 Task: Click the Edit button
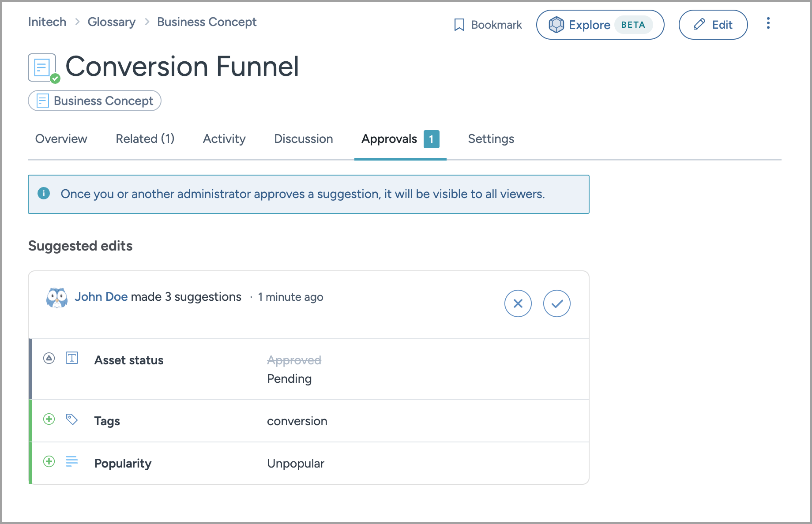713,25
